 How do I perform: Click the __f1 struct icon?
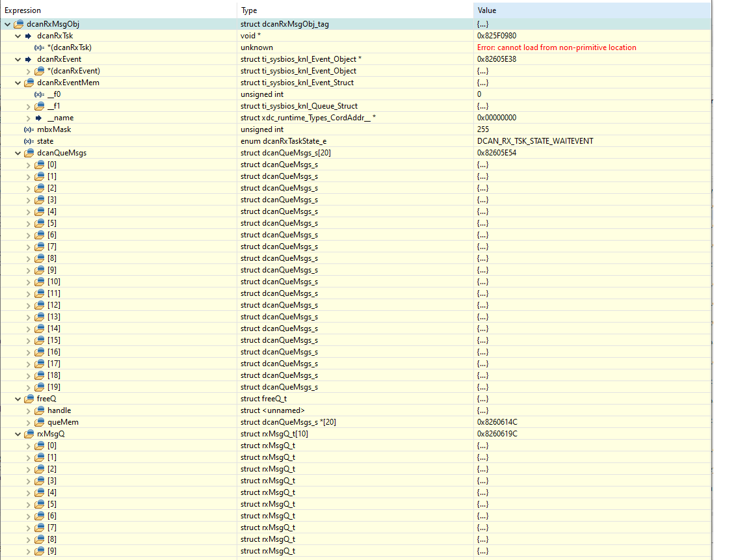[x=39, y=106]
